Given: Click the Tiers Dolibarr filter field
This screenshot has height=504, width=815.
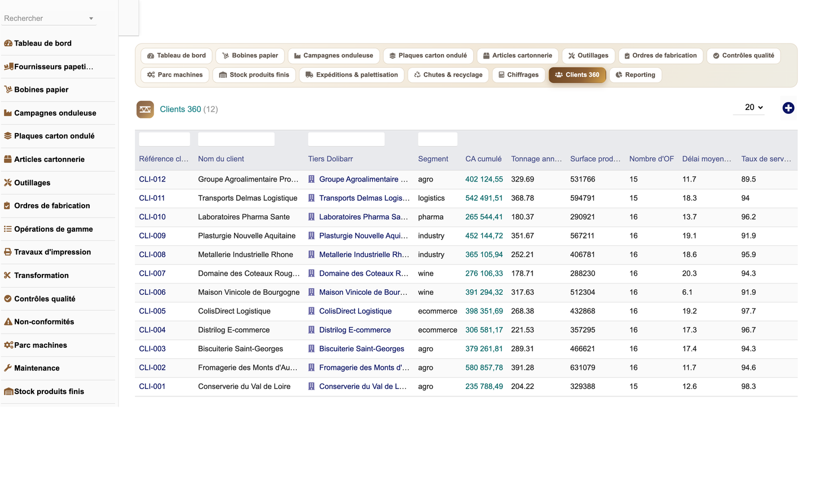Looking at the screenshot, I should (x=346, y=139).
